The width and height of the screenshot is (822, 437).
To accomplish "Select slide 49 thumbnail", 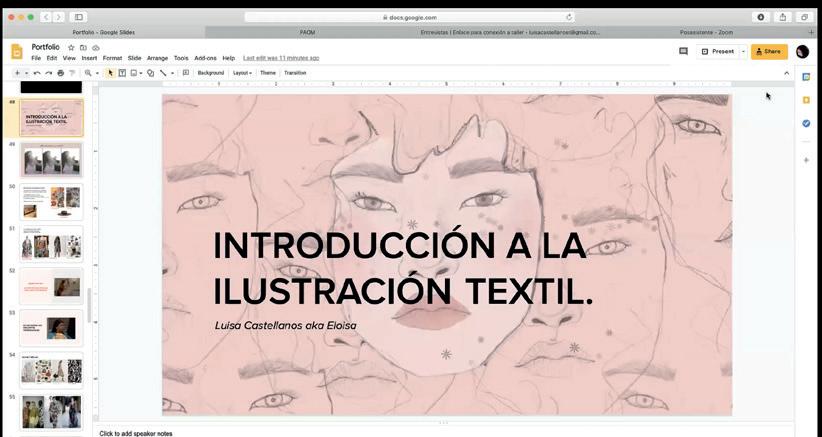I will coord(51,160).
